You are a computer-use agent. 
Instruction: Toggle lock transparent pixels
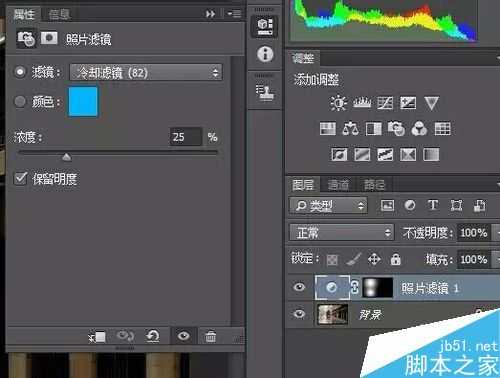click(332, 260)
